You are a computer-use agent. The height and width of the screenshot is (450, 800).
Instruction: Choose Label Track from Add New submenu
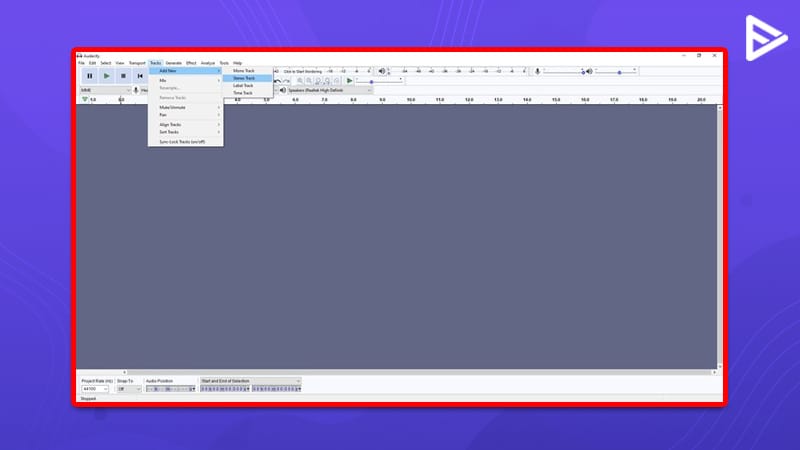[x=247, y=86]
